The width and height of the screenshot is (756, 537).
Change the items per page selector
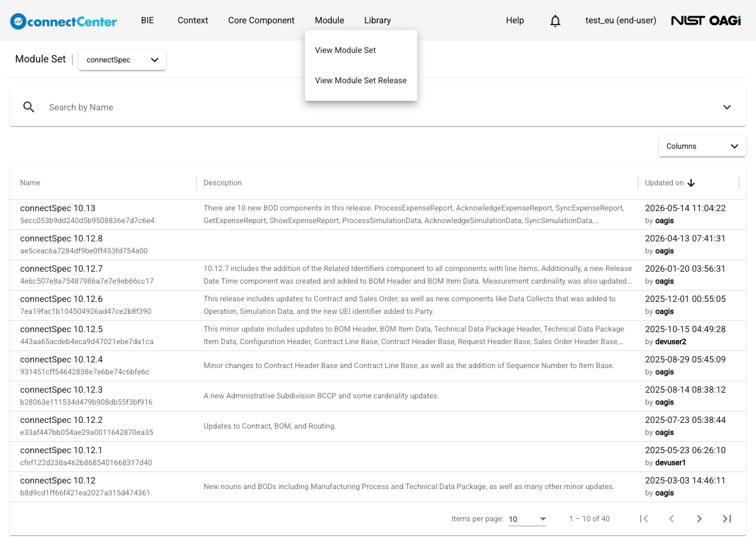[x=527, y=519]
